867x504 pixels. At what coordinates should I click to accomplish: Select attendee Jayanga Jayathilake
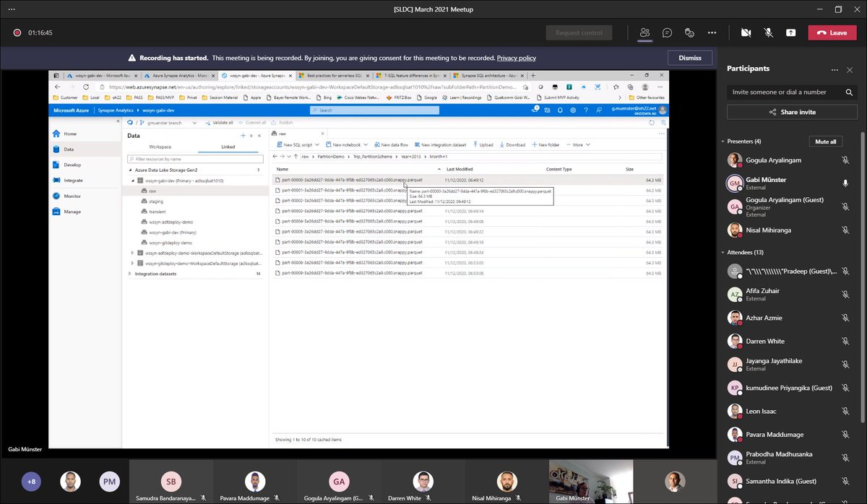point(789,364)
